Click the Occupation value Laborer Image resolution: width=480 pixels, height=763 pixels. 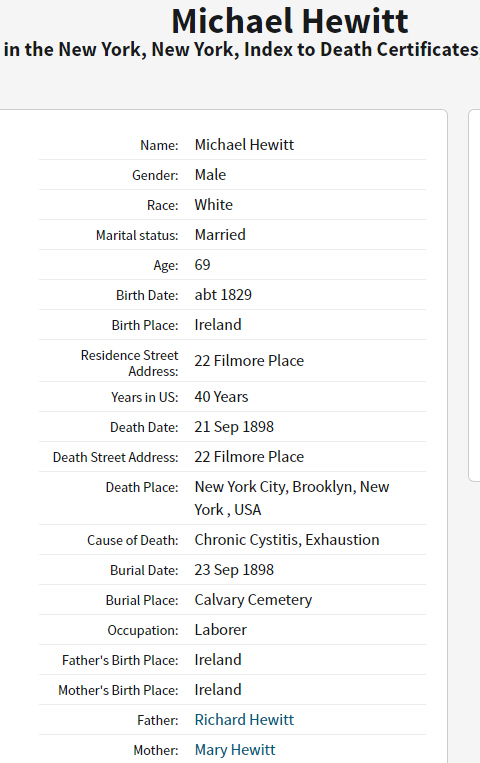click(221, 630)
